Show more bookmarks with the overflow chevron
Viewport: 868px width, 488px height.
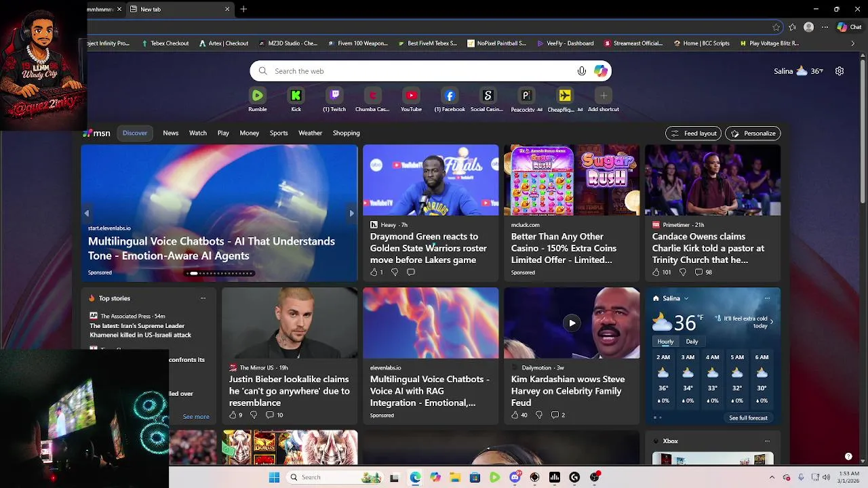point(853,43)
